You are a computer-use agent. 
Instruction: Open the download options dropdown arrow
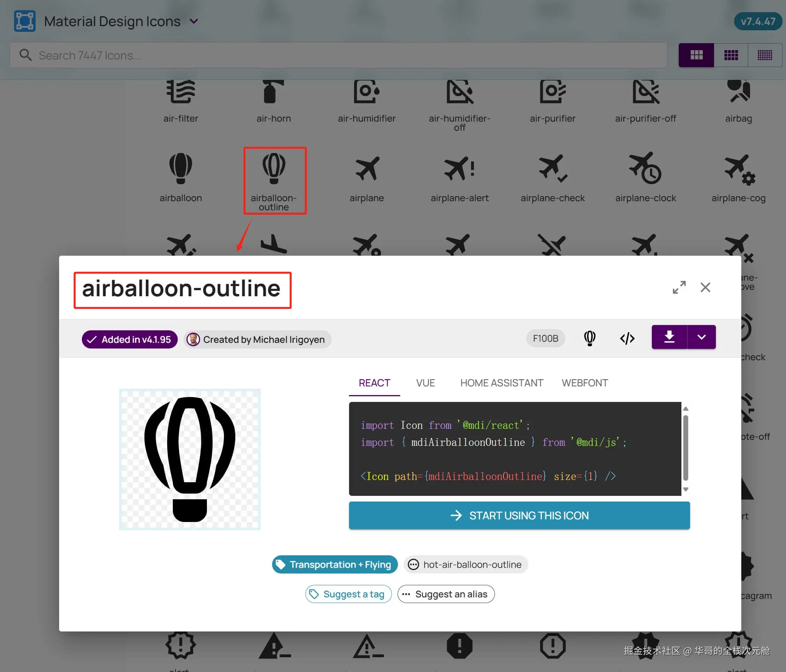coord(701,337)
